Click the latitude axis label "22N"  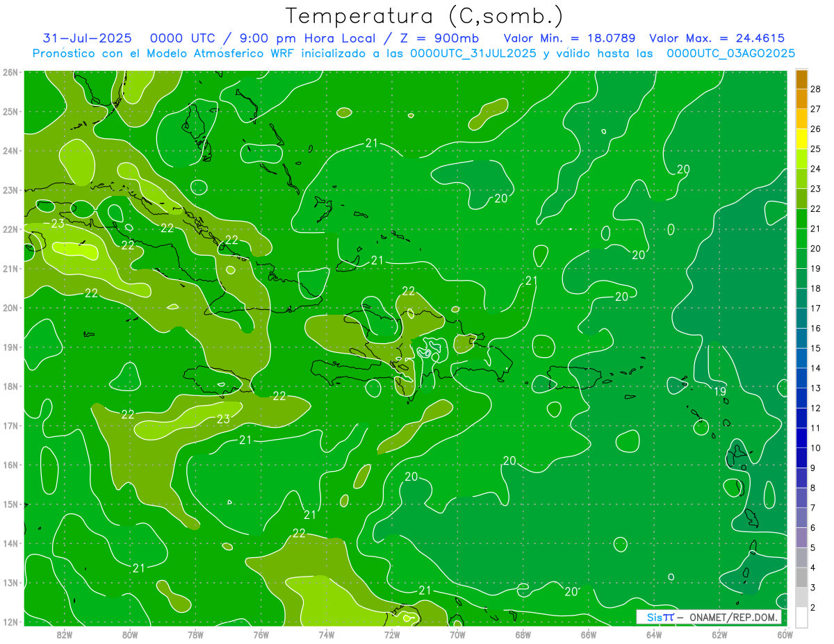point(10,229)
